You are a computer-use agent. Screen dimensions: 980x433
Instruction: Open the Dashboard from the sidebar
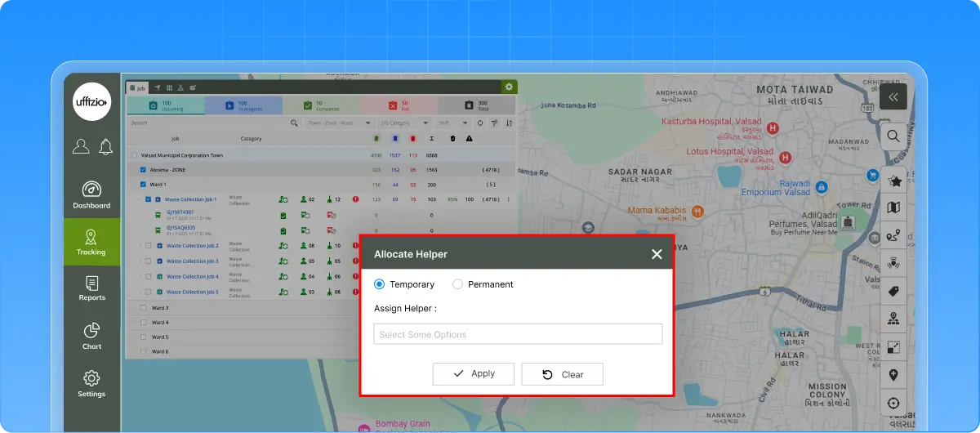coord(91,194)
